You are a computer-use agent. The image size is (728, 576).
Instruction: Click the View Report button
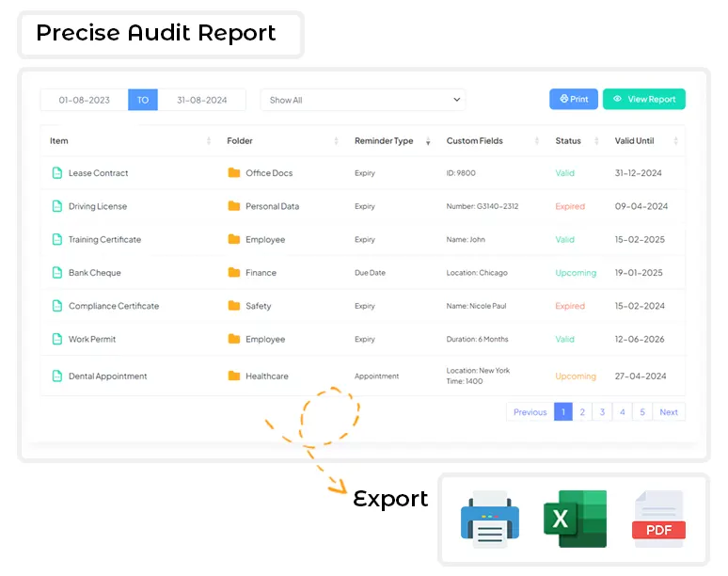point(644,99)
